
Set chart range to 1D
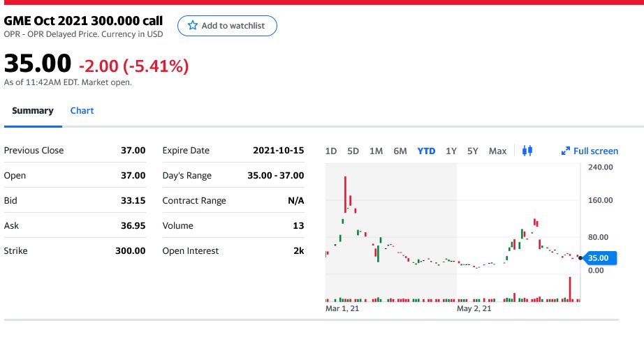(x=331, y=151)
